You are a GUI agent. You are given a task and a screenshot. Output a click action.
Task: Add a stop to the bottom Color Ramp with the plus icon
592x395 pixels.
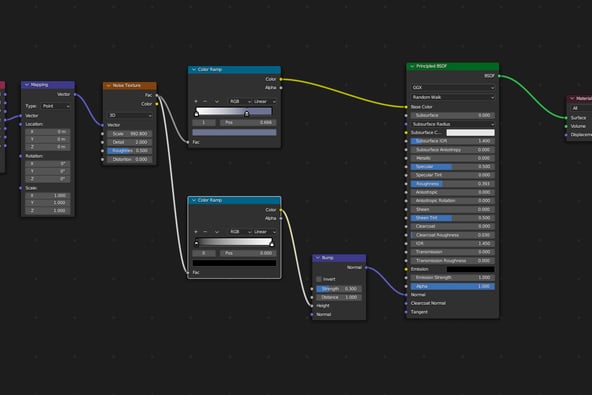196,231
